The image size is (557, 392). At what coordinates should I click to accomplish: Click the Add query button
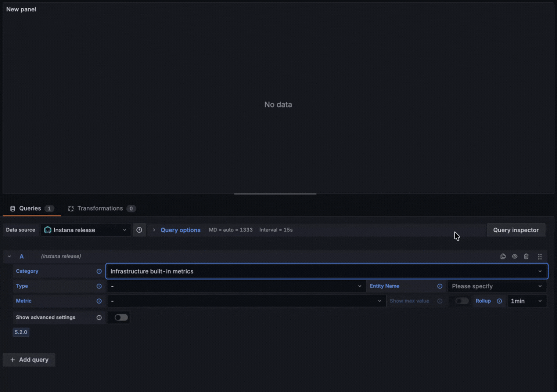(29, 360)
